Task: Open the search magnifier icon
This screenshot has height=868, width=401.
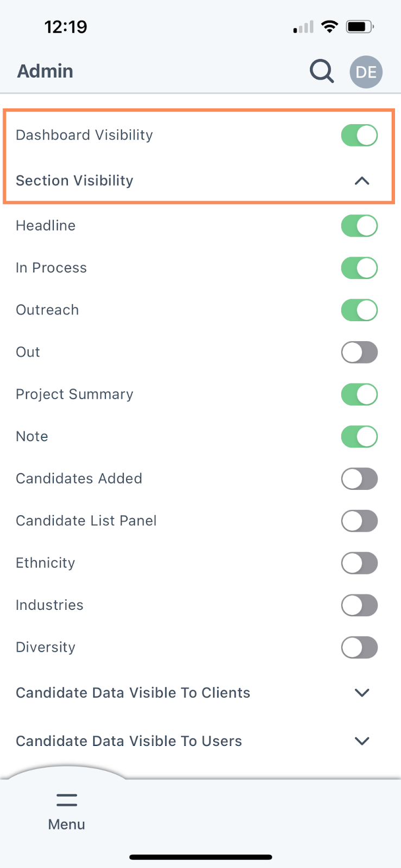Action: coord(322,71)
